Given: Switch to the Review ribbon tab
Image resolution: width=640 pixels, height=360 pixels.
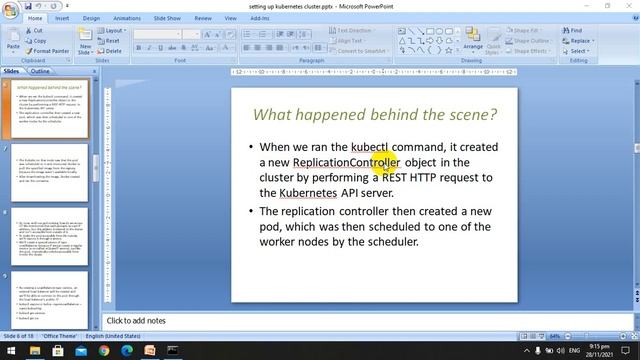Looking at the screenshot, I should (x=203, y=18).
